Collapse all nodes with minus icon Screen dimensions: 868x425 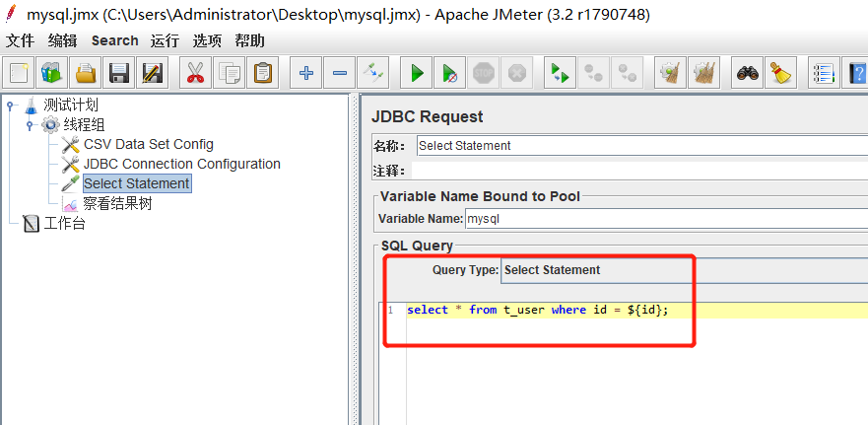[x=339, y=73]
